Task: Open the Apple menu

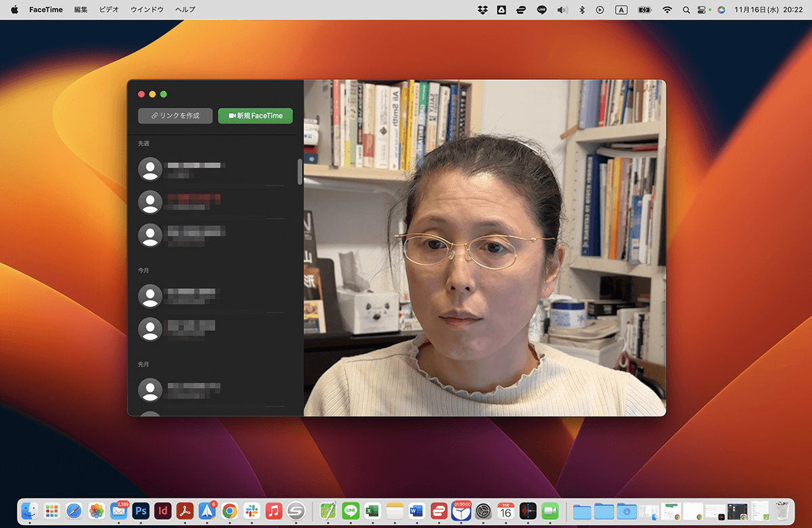Action: (x=14, y=9)
